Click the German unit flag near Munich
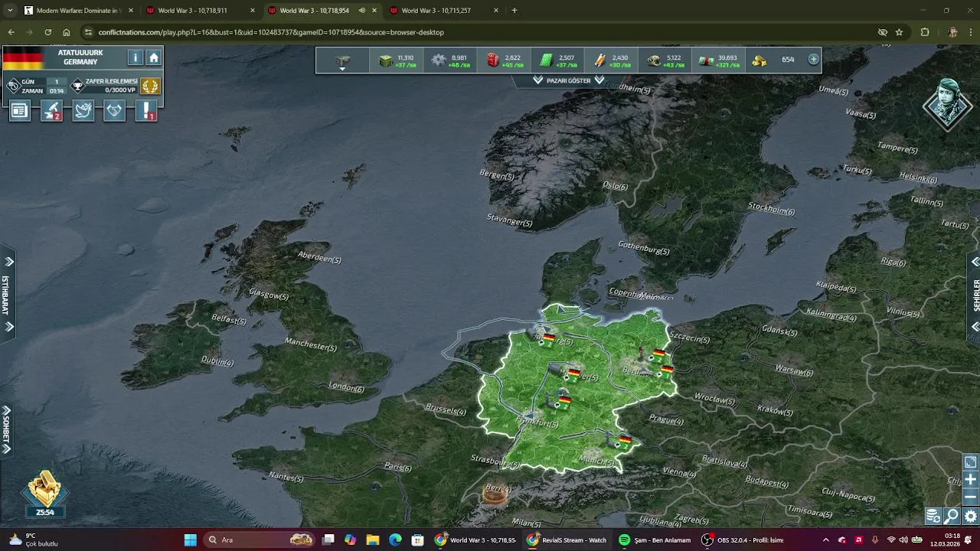The image size is (980, 551). point(626,440)
